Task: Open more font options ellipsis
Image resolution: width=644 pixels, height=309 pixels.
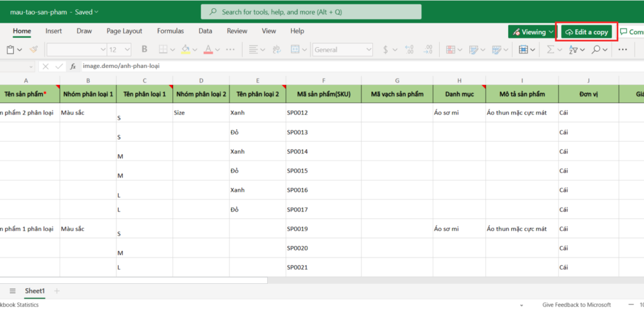Action: tap(230, 50)
